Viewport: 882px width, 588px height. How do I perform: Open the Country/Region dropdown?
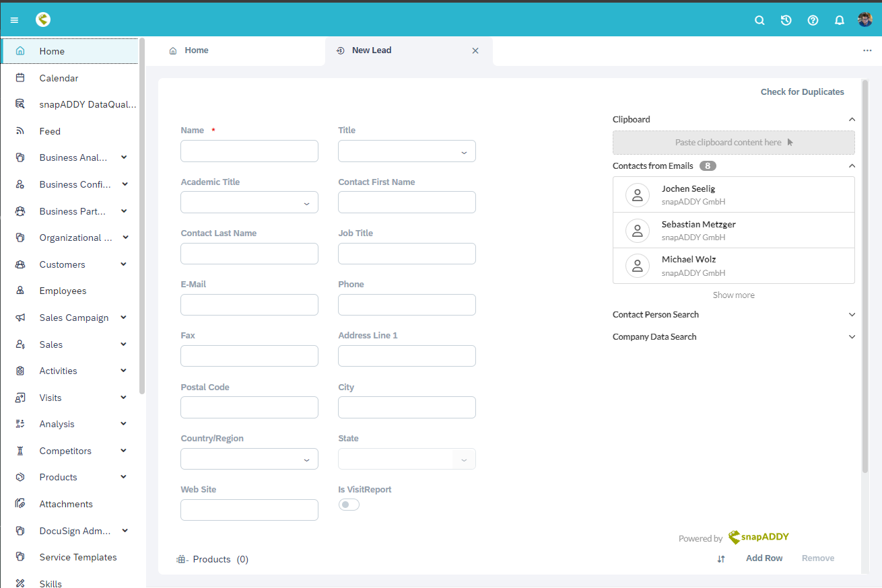306,459
